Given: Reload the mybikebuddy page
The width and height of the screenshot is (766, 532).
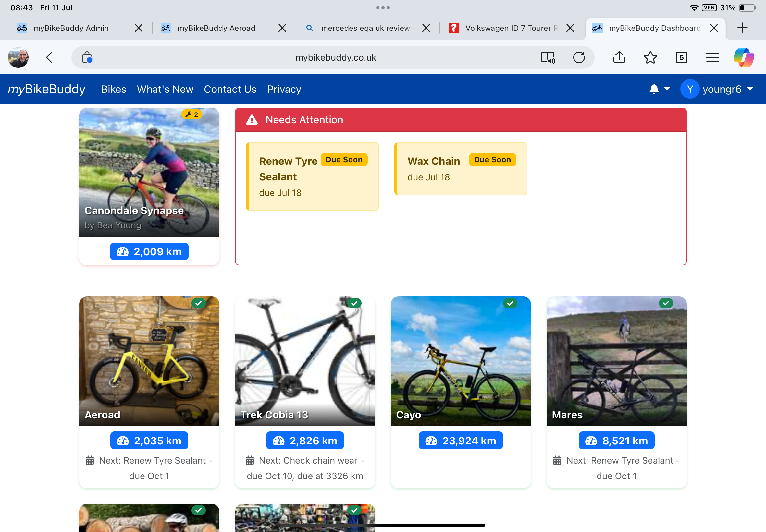Looking at the screenshot, I should [579, 57].
